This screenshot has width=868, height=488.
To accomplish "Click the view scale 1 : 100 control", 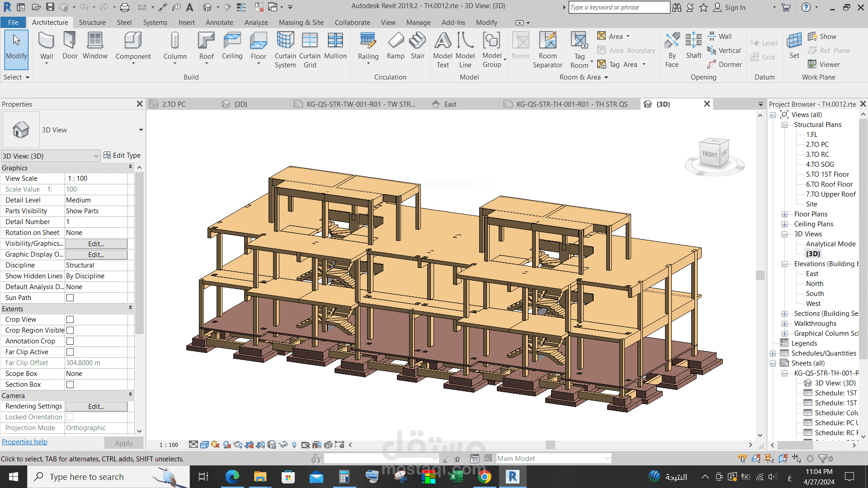I will tap(169, 445).
